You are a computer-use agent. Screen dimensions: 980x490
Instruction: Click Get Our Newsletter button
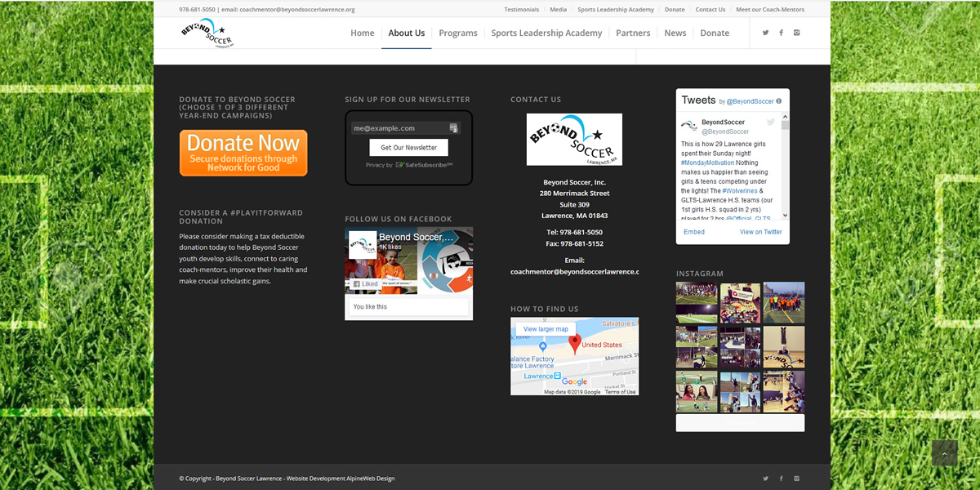pos(408,148)
